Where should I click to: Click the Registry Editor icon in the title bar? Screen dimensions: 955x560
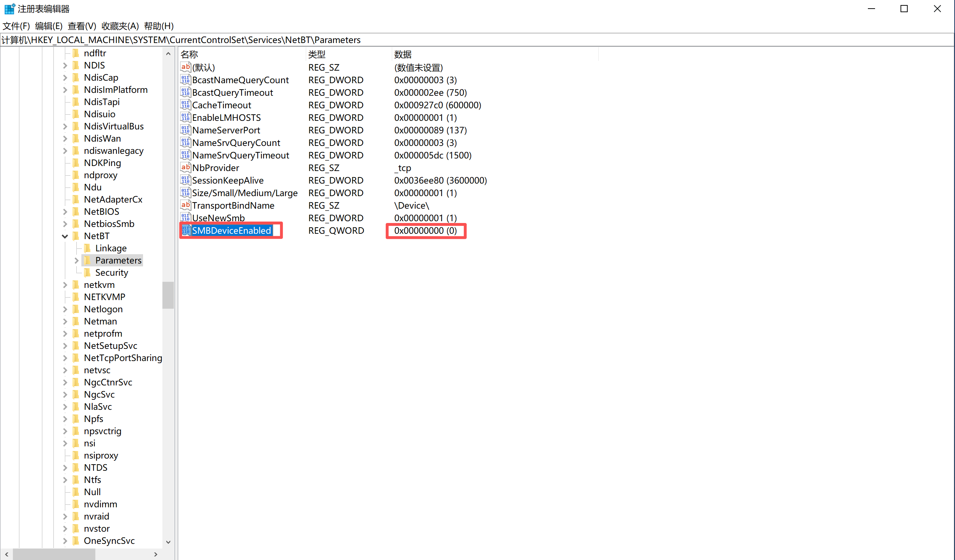pos(9,8)
